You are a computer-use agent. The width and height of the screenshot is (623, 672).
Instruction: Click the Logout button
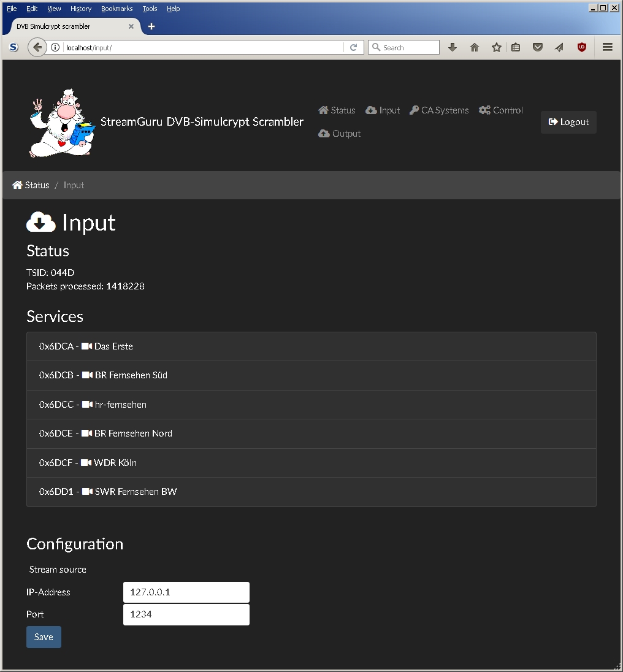tap(568, 122)
